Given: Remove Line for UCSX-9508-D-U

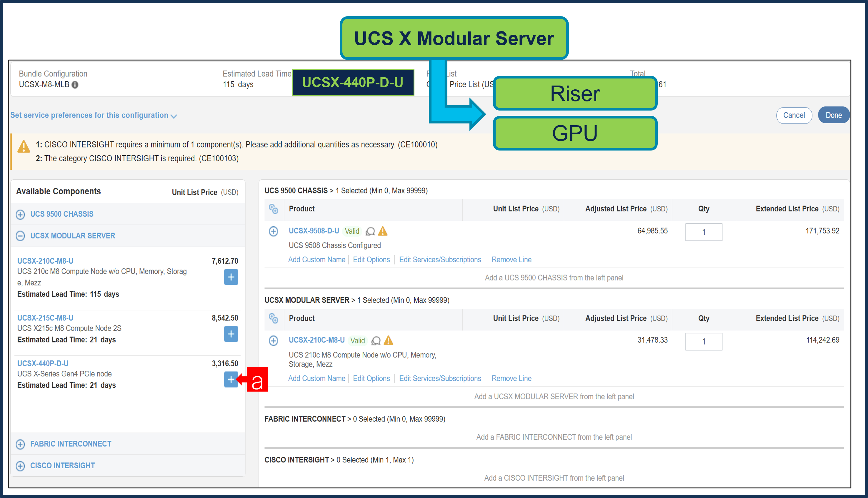Looking at the screenshot, I should 512,260.
